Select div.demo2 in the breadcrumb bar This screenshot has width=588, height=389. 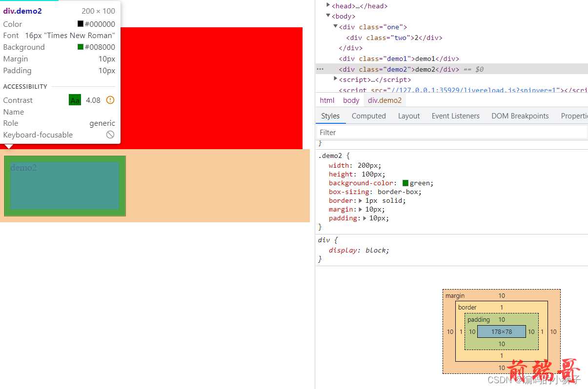click(385, 100)
